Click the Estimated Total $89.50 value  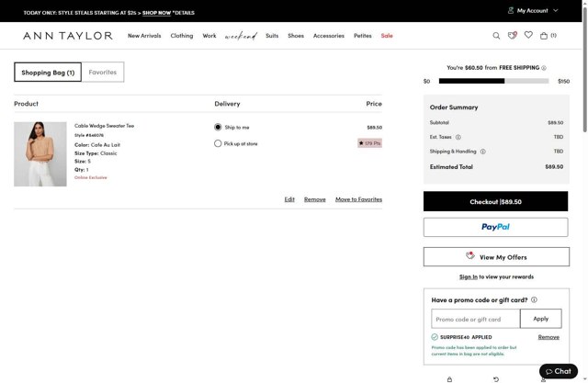[554, 167]
